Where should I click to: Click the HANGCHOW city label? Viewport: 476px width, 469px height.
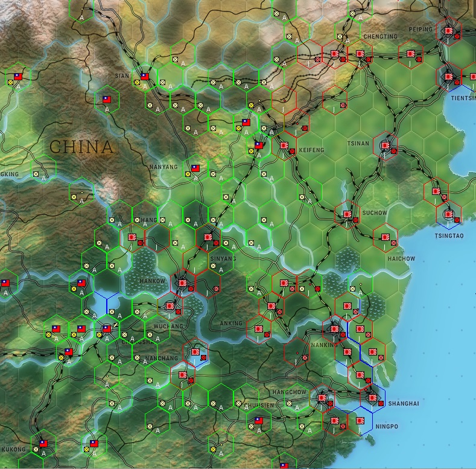[290, 392]
